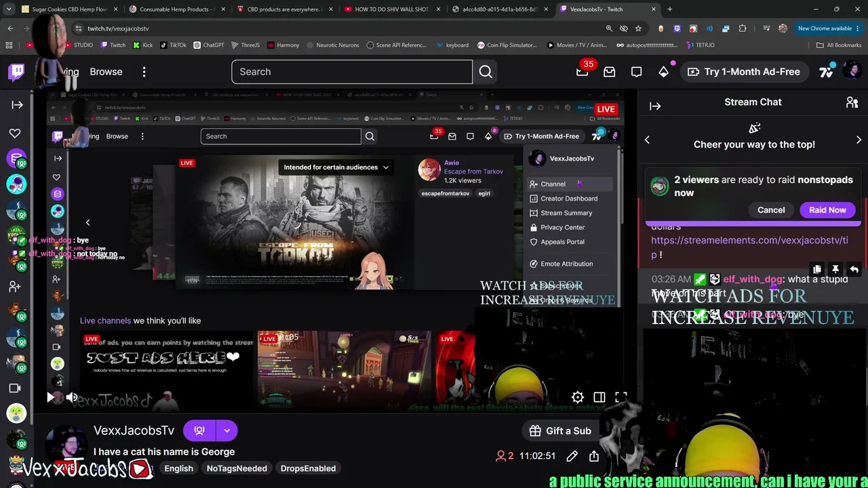Toggle the raid-channel purple button beside VexxJacobsTv
The height and width of the screenshot is (488, 868).
pos(199,430)
